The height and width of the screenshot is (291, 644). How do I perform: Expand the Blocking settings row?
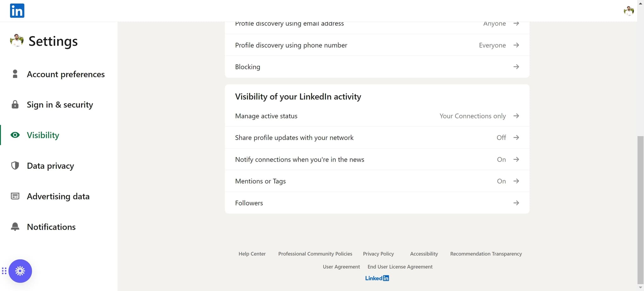(516, 67)
